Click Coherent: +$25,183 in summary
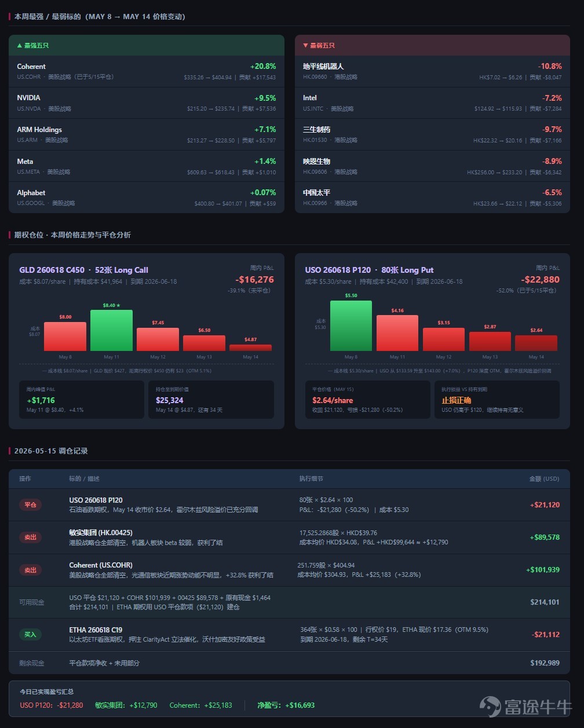The height and width of the screenshot is (728, 584). (x=201, y=705)
